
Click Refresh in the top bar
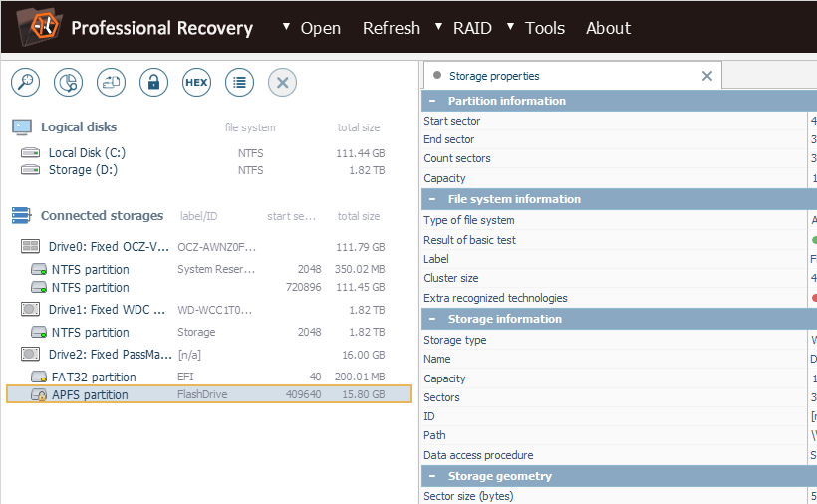391,28
